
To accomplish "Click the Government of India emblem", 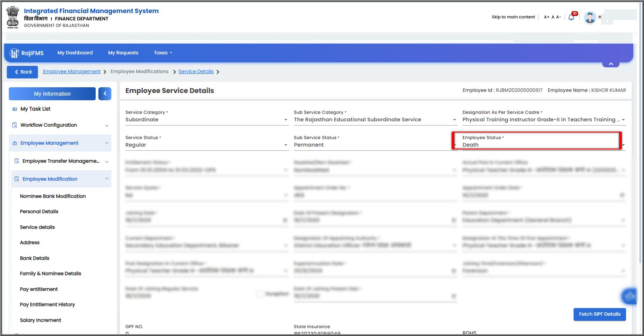I will pos(13,17).
